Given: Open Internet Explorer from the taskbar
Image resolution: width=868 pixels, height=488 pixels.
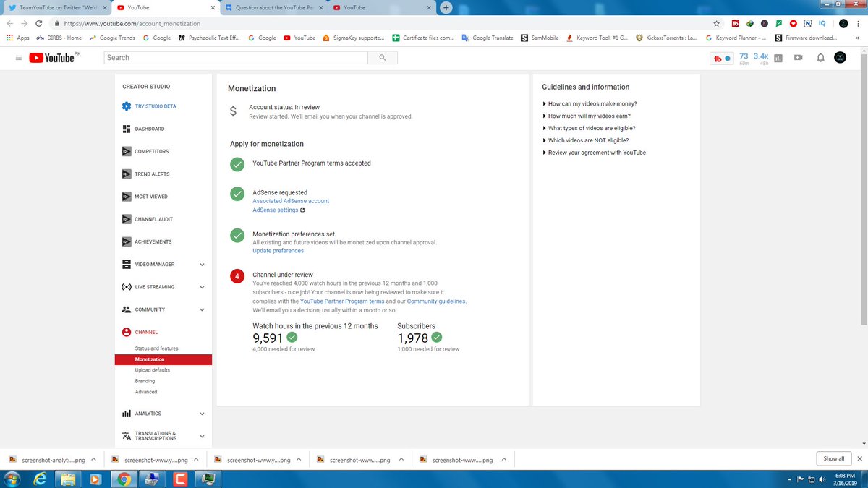Looking at the screenshot, I should click(x=41, y=479).
